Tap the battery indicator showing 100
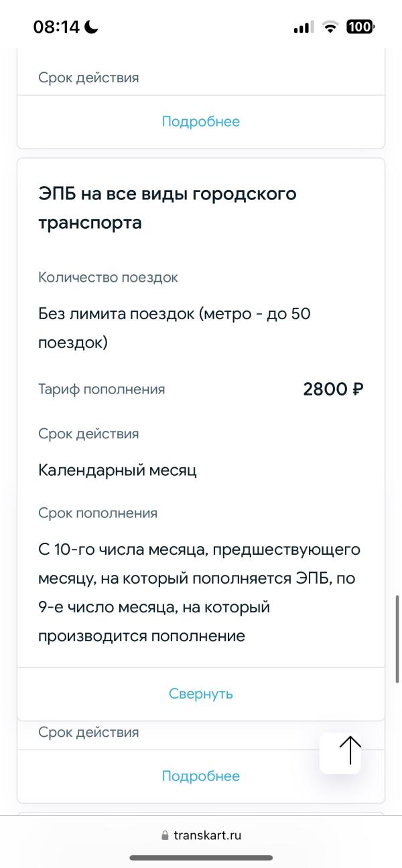The height and width of the screenshot is (868, 402). (360, 27)
